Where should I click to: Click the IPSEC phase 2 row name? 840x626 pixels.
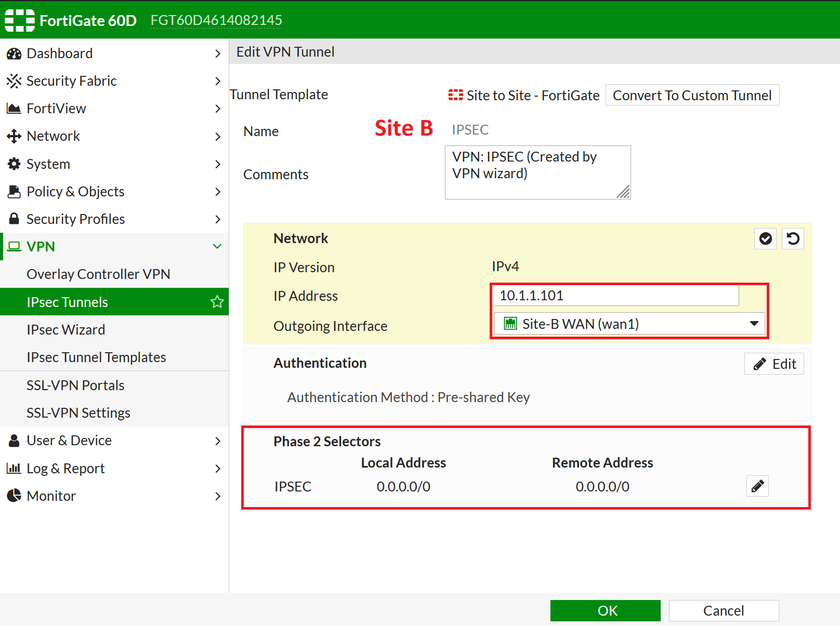tap(293, 487)
